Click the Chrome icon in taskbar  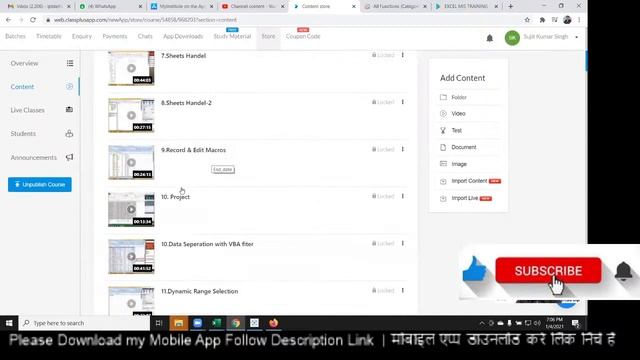tap(236, 323)
